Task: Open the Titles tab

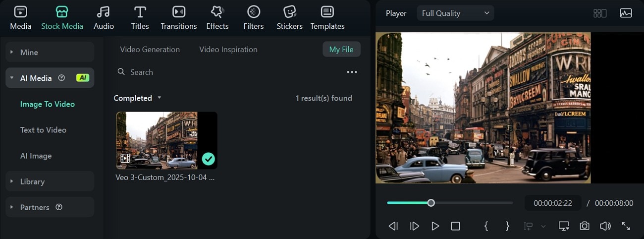Action: [x=140, y=18]
